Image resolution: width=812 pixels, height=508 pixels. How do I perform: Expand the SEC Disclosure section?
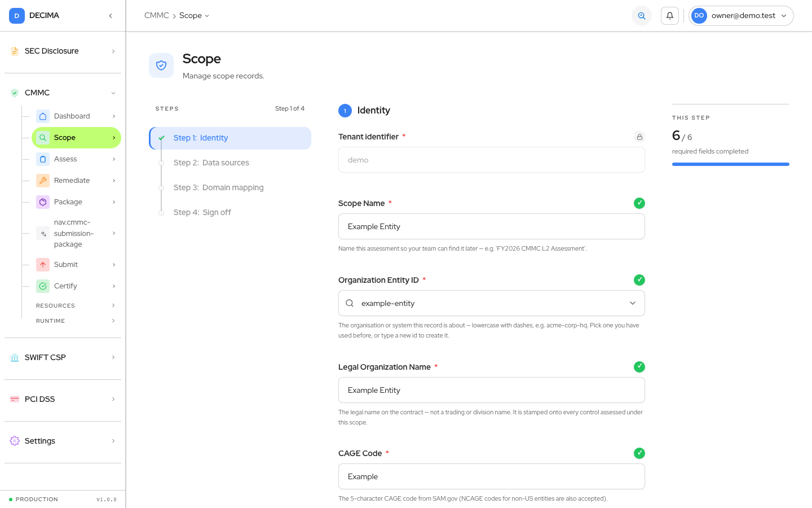pyautogui.click(x=63, y=51)
